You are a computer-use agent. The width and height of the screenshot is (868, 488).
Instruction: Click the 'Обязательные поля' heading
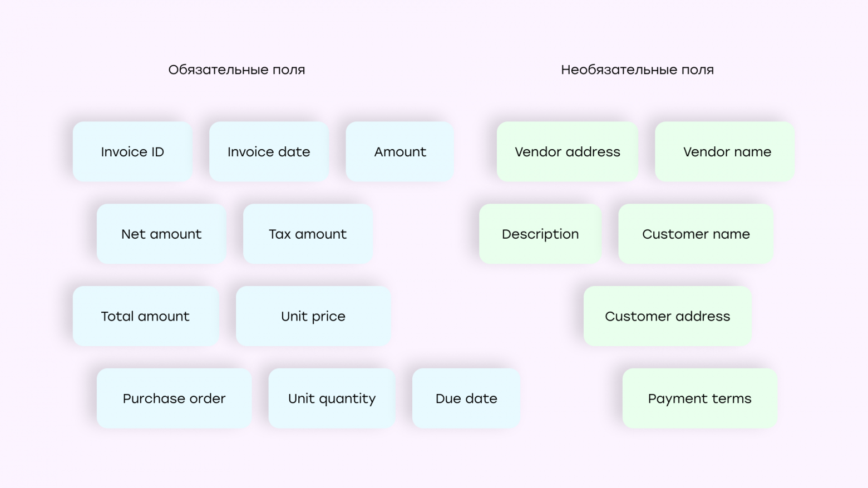236,70
